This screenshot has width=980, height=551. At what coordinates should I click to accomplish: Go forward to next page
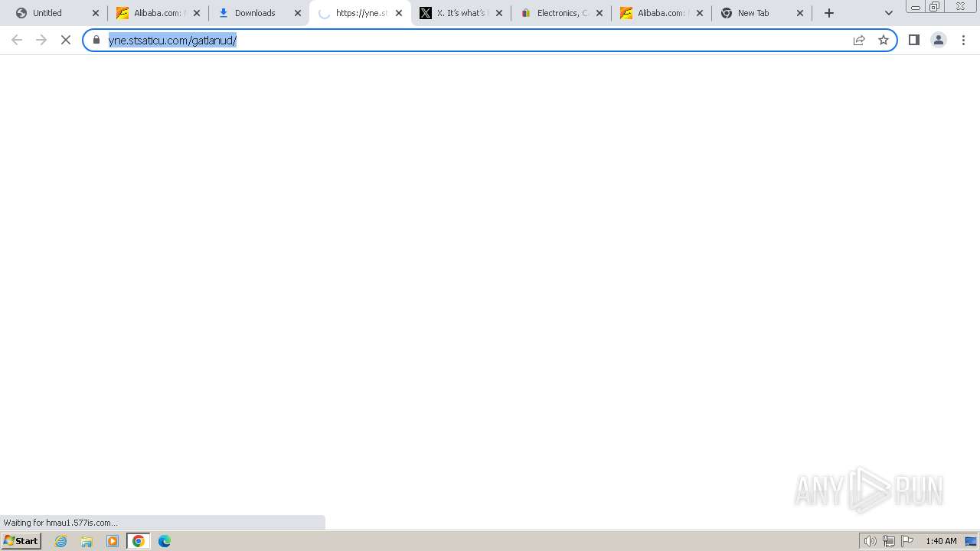point(41,40)
